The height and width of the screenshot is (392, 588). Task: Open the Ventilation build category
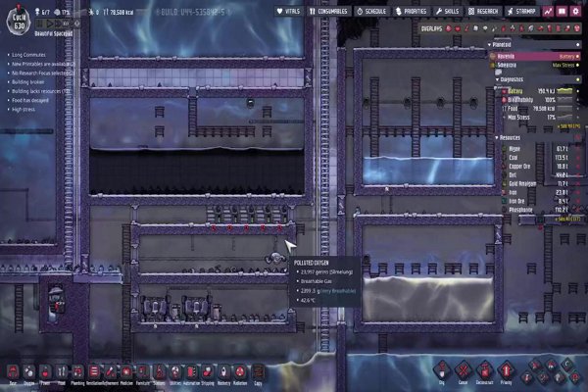click(94, 372)
